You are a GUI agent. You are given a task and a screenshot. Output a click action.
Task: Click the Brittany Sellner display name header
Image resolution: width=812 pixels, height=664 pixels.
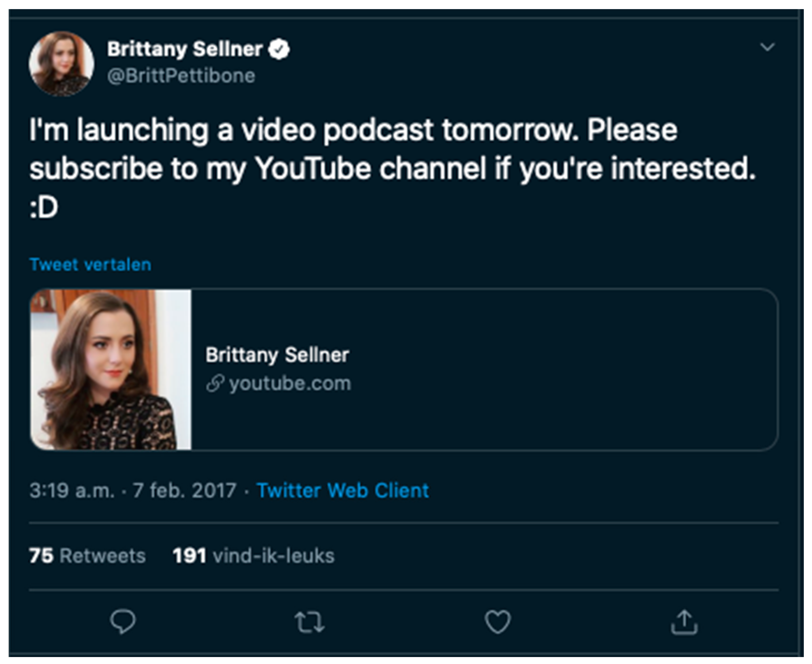click(185, 49)
